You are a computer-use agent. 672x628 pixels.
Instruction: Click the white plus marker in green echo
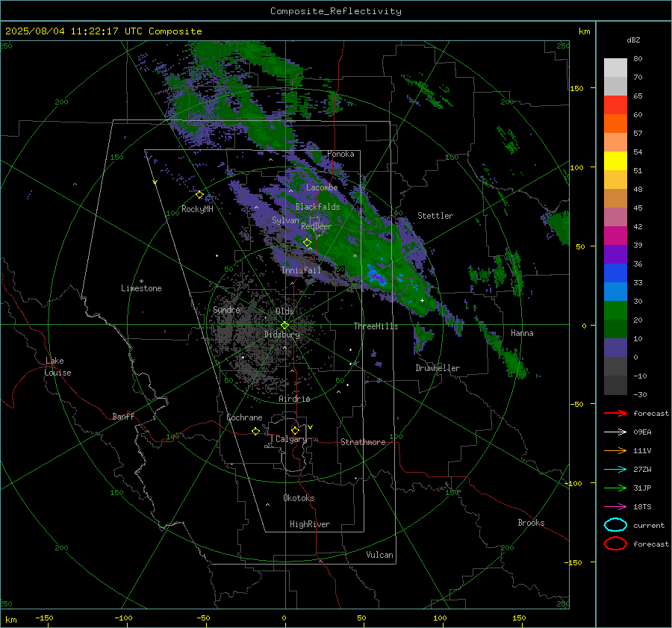tap(422, 300)
